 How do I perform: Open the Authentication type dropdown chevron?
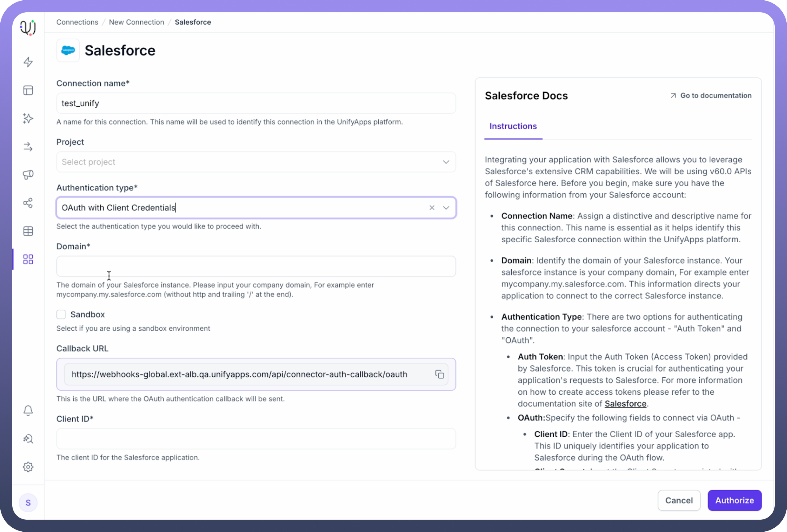pyautogui.click(x=446, y=208)
